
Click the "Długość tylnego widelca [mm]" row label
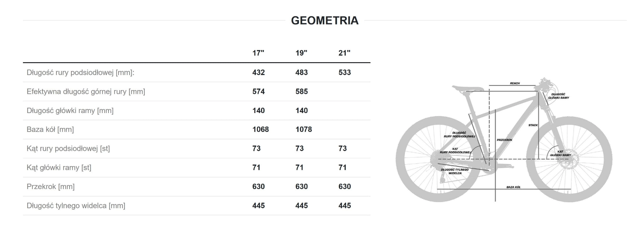[x=76, y=206]
